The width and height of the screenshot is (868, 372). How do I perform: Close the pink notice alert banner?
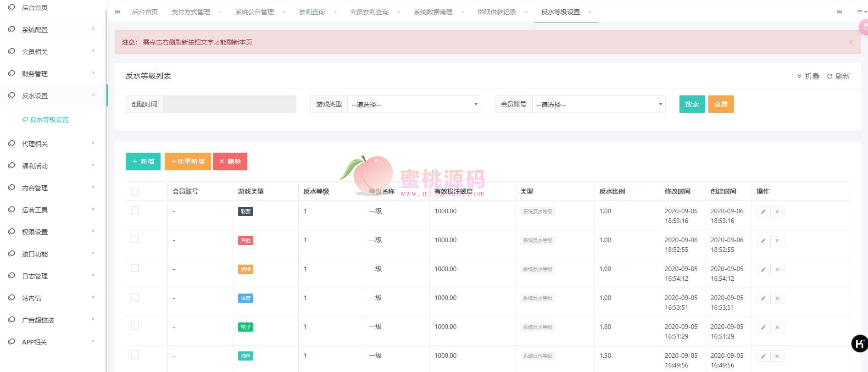point(851,42)
